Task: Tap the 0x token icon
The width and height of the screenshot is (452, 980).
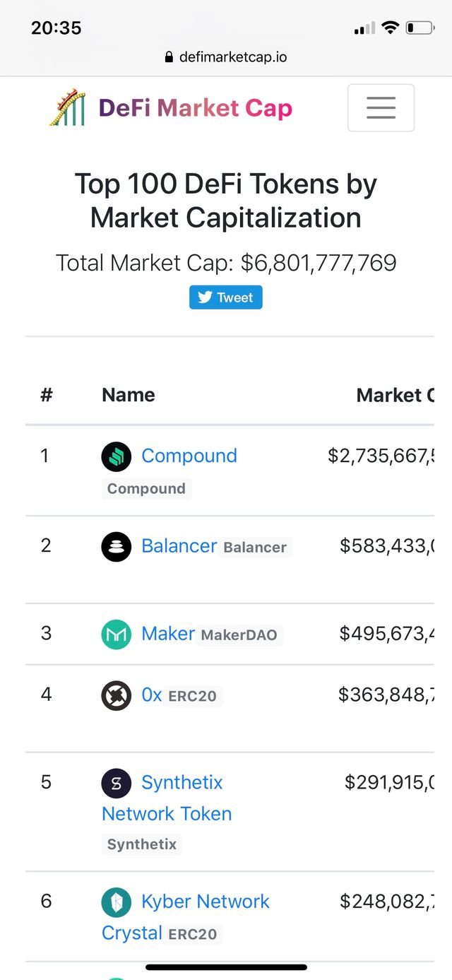Action: pyautogui.click(x=117, y=695)
